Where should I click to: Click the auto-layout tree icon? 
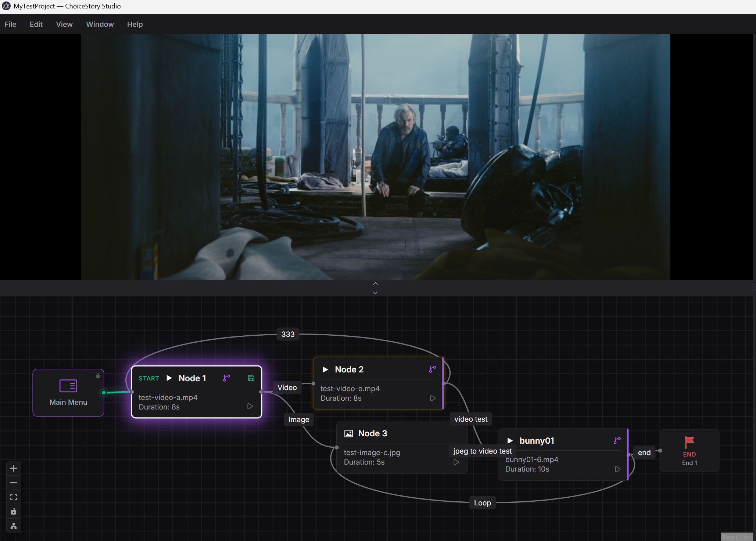14,526
